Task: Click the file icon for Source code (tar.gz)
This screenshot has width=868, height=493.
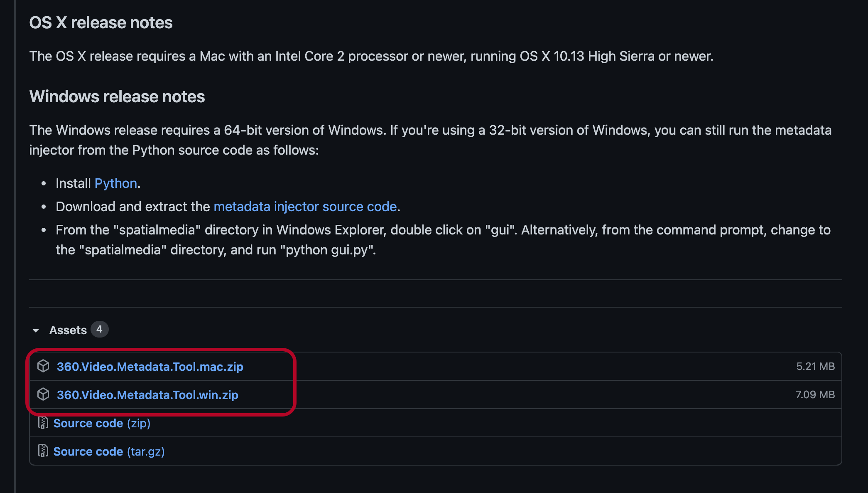Action: click(x=43, y=451)
